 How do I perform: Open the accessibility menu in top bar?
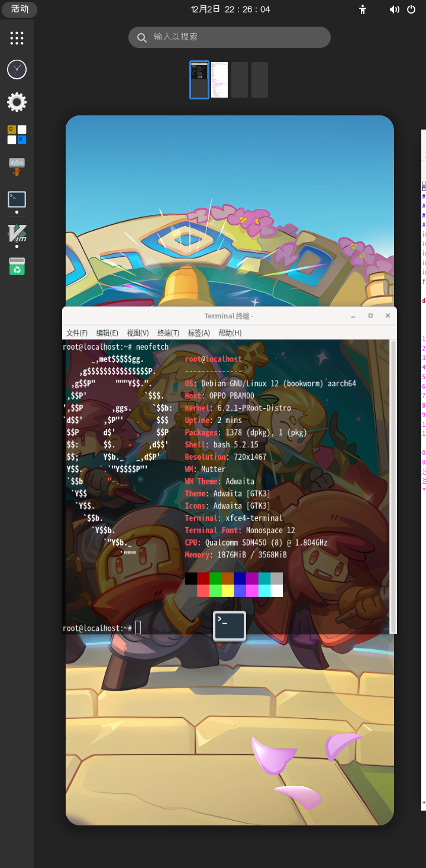[363, 9]
